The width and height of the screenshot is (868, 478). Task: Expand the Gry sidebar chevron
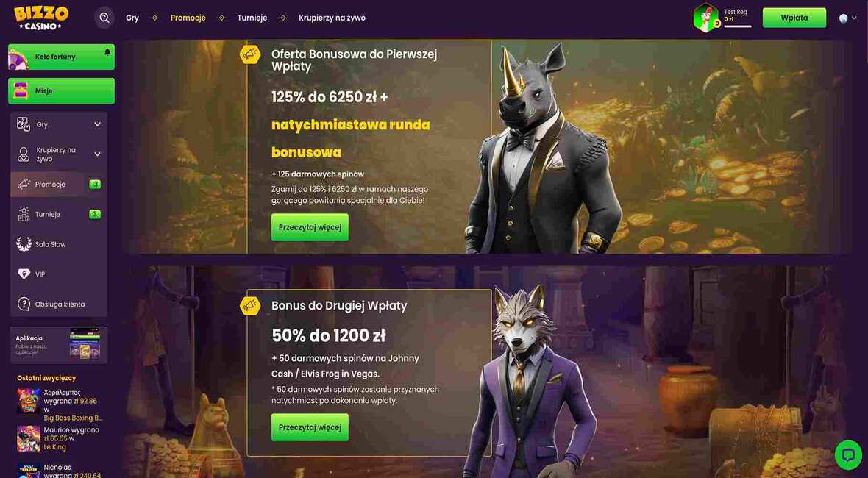point(97,124)
